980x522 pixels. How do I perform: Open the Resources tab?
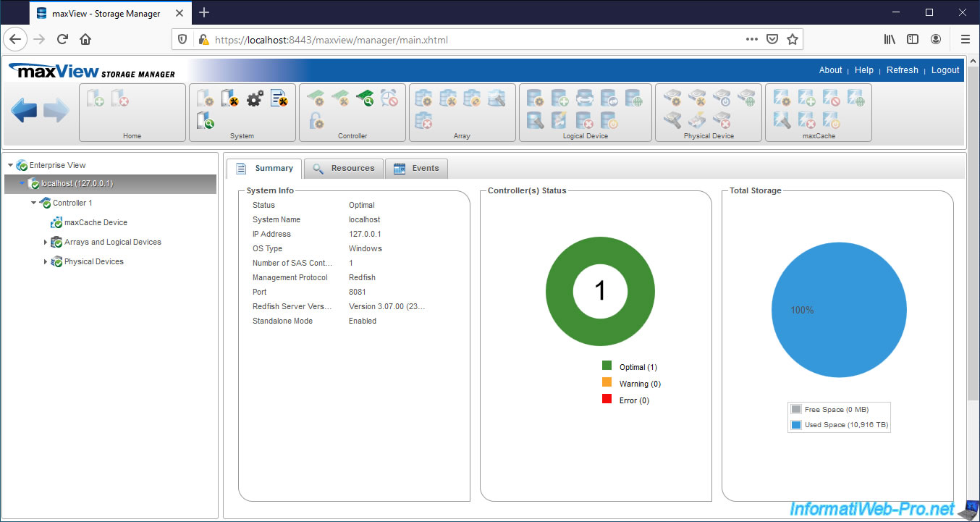point(350,168)
